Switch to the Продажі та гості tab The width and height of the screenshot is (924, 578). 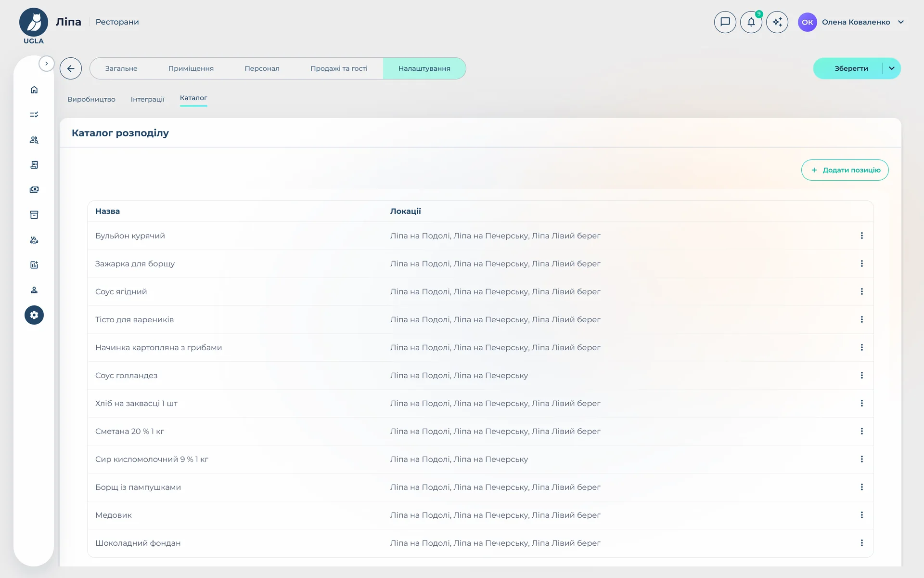[x=339, y=68]
